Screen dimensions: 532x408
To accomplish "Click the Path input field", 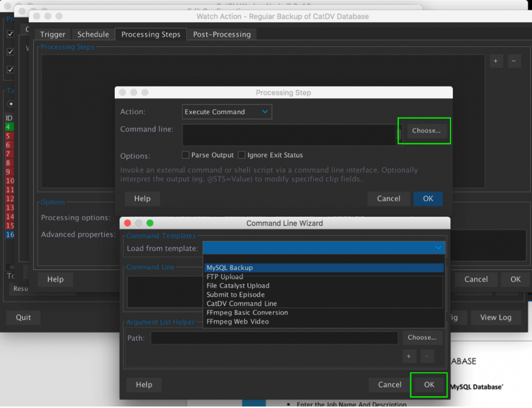I will tap(274, 338).
